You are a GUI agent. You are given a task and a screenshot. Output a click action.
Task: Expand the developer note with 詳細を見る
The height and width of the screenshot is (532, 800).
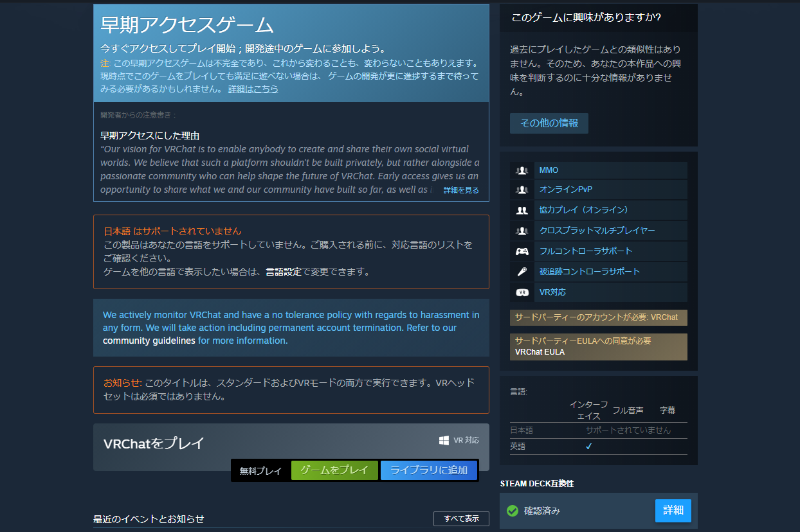460,189
